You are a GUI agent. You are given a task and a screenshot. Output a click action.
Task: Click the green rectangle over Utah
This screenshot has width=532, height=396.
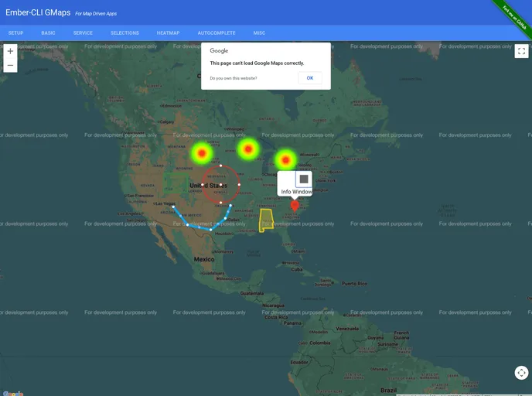pyautogui.click(x=176, y=183)
